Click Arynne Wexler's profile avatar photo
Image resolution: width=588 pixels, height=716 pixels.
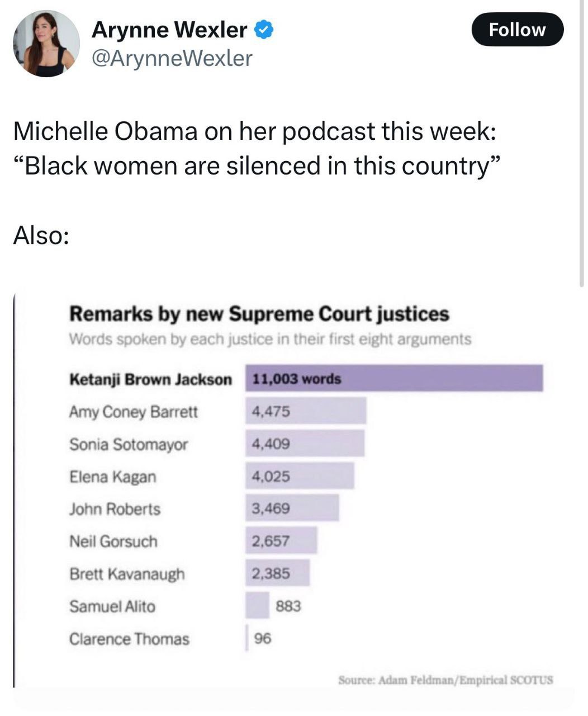pyautogui.click(x=46, y=44)
